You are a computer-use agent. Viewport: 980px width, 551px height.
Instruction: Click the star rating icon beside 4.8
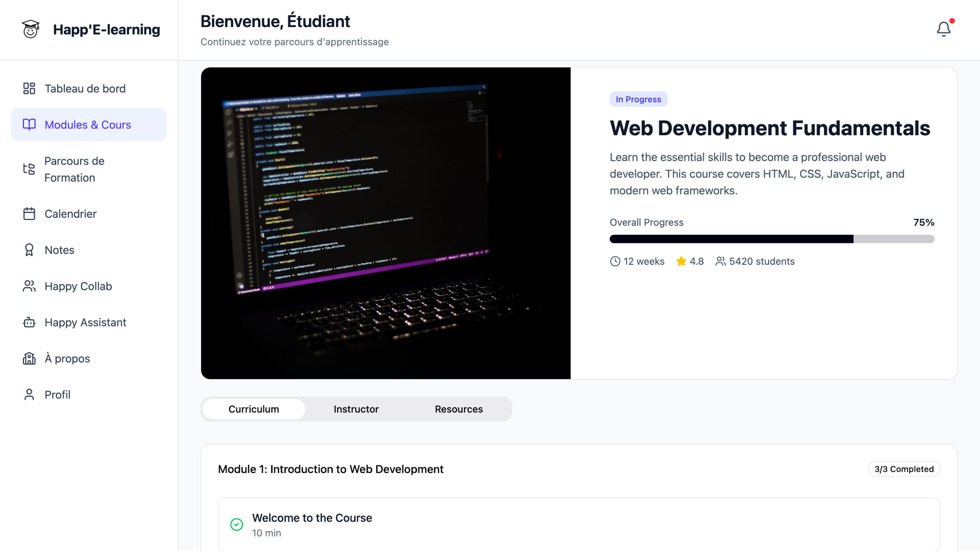[x=681, y=261]
